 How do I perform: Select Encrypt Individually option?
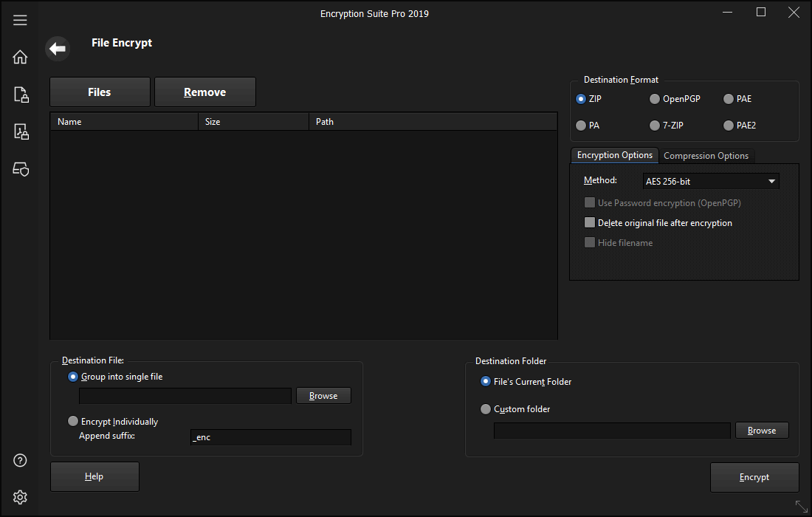click(73, 421)
